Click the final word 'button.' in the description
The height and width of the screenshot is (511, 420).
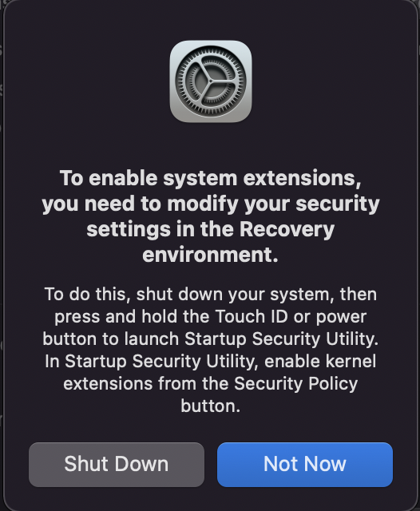point(211,406)
